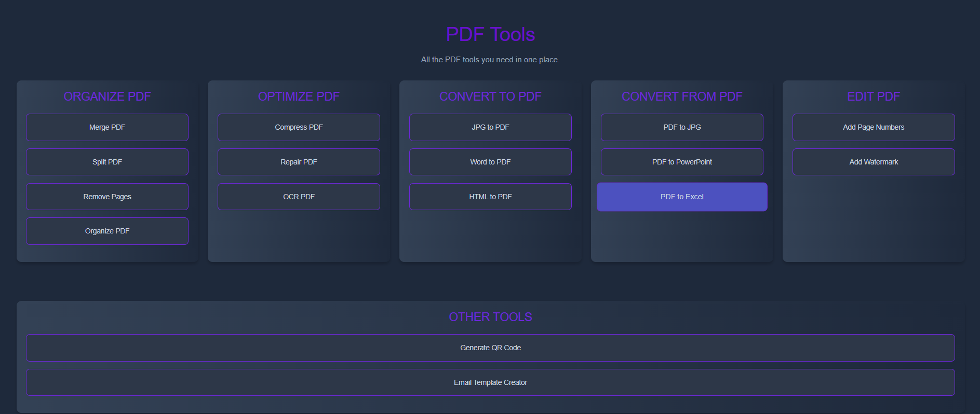Click the CONVERT FROM PDF heading
The height and width of the screenshot is (414, 980).
(x=682, y=96)
